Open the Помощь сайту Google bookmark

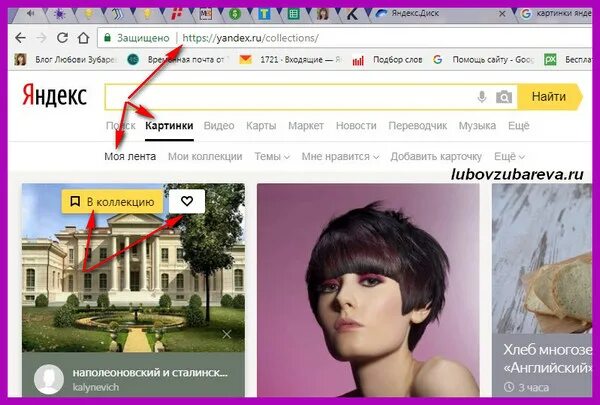483,60
